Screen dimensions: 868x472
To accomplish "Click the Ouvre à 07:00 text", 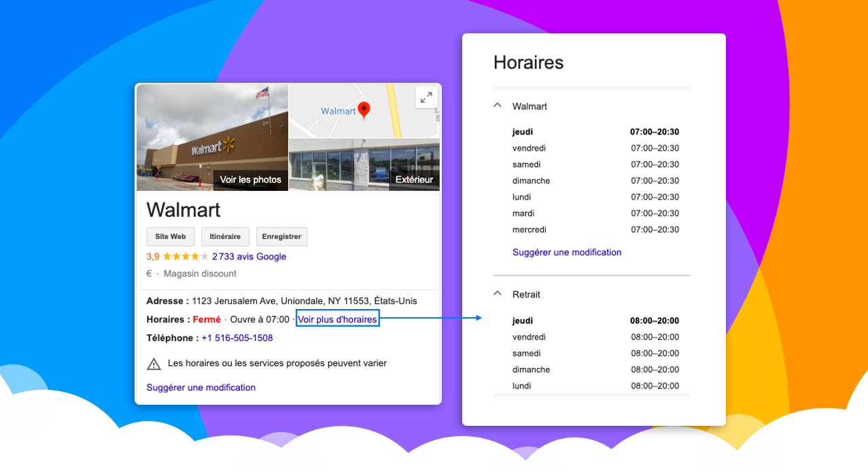I will (x=260, y=319).
